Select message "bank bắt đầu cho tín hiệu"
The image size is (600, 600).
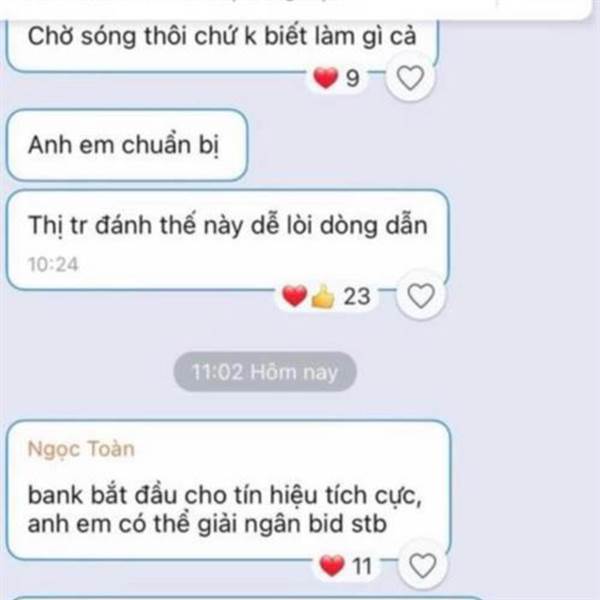(x=229, y=490)
